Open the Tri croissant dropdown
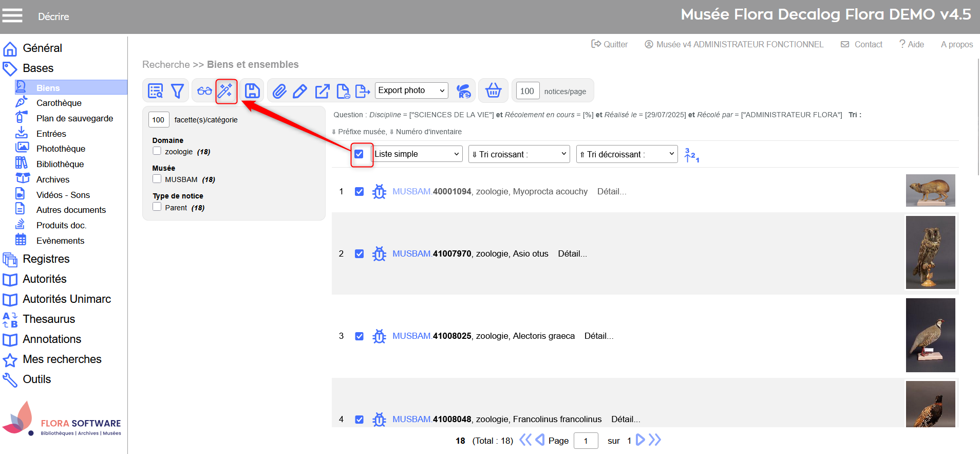 click(x=519, y=154)
